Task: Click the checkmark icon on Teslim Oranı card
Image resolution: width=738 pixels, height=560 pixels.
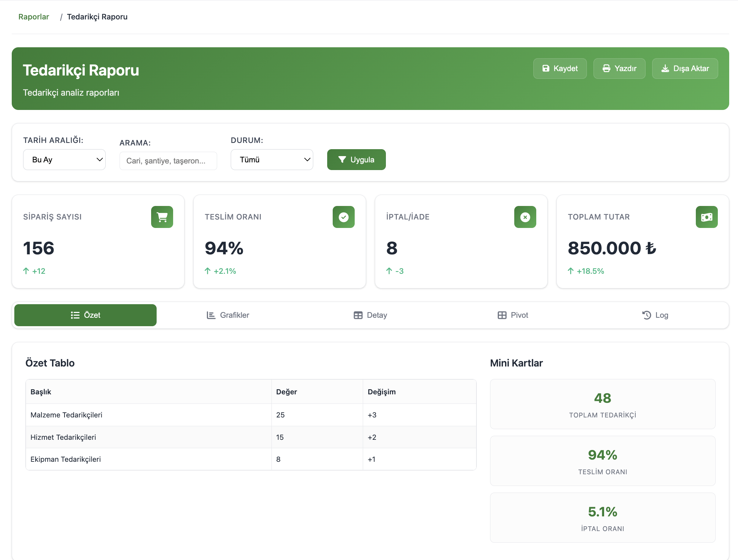Action: coord(343,217)
